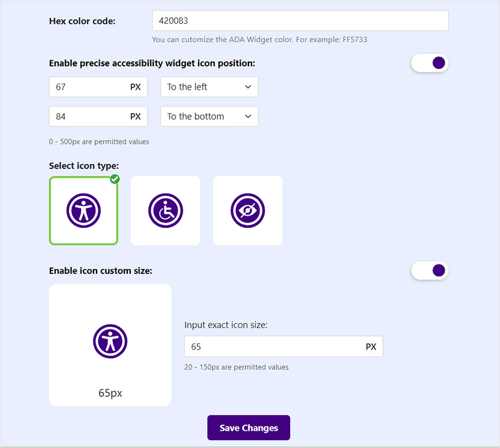Click the Hex color code input field

300,21
